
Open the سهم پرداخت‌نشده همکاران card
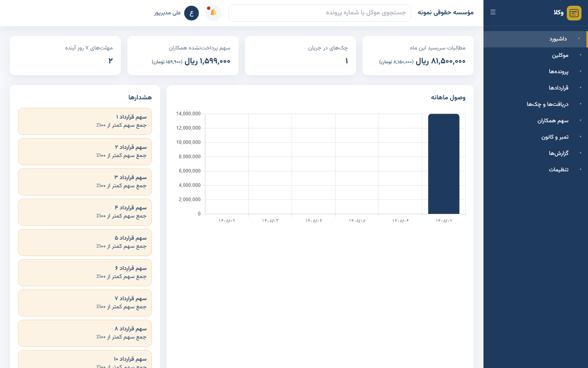tap(183, 56)
